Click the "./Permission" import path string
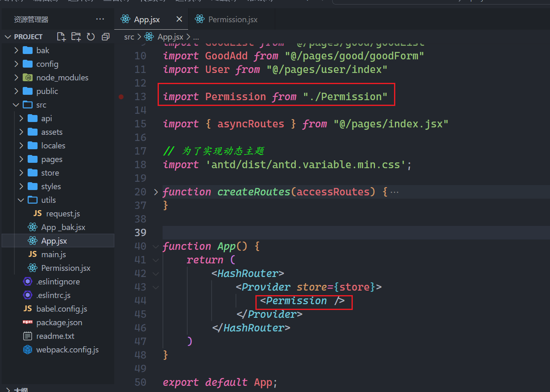 click(345, 96)
